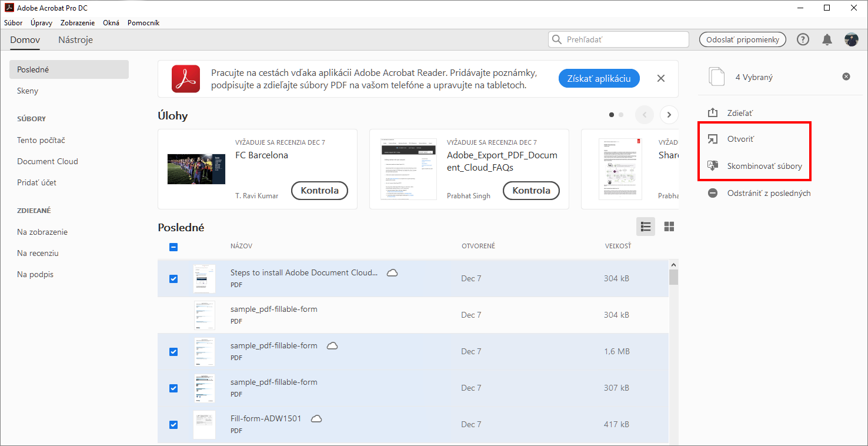Click the Získať aplikáciu button

coord(599,78)
